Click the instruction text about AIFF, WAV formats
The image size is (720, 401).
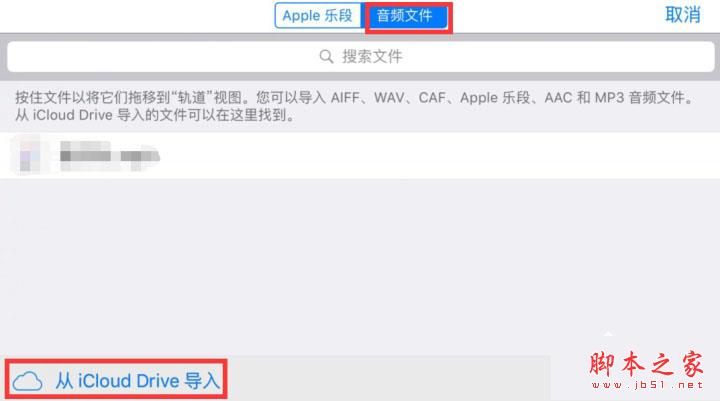click(354, 98)
